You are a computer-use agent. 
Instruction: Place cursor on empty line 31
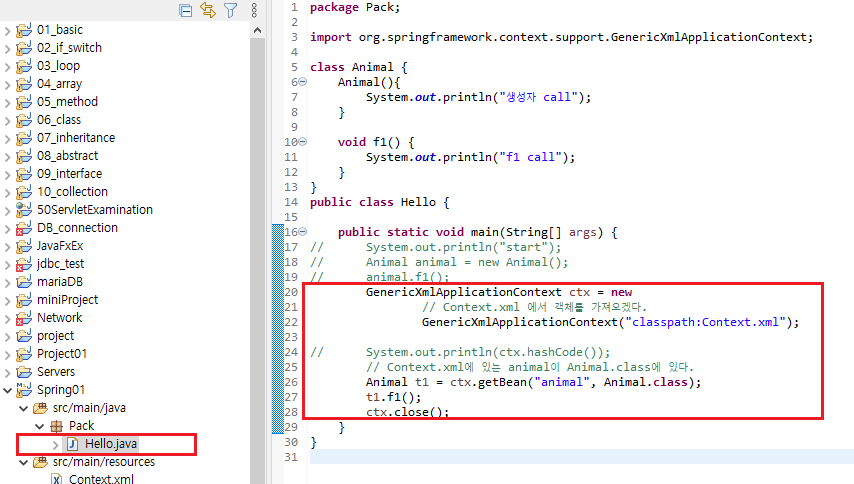point(582,457)
